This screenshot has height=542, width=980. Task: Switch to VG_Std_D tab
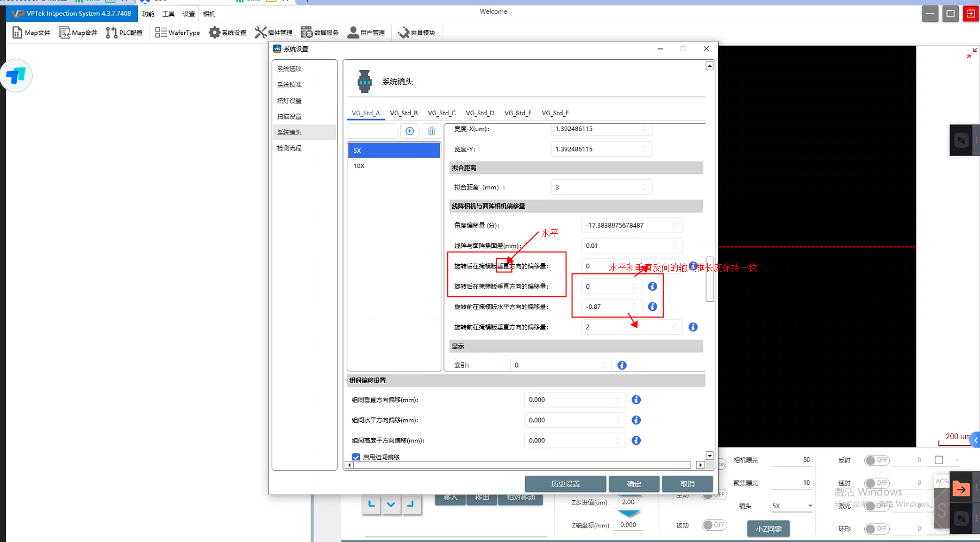pyautogui.click(x=480, y=113)
